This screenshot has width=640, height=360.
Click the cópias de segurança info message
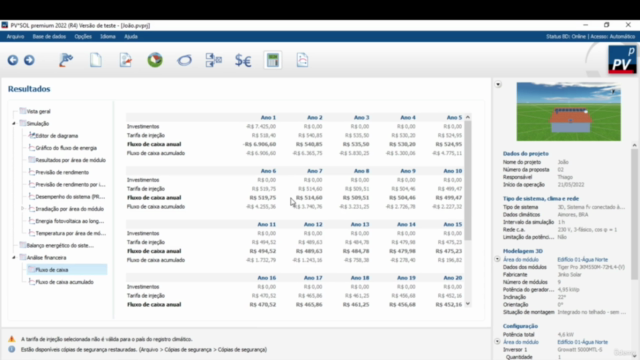[x=144, y=350]
